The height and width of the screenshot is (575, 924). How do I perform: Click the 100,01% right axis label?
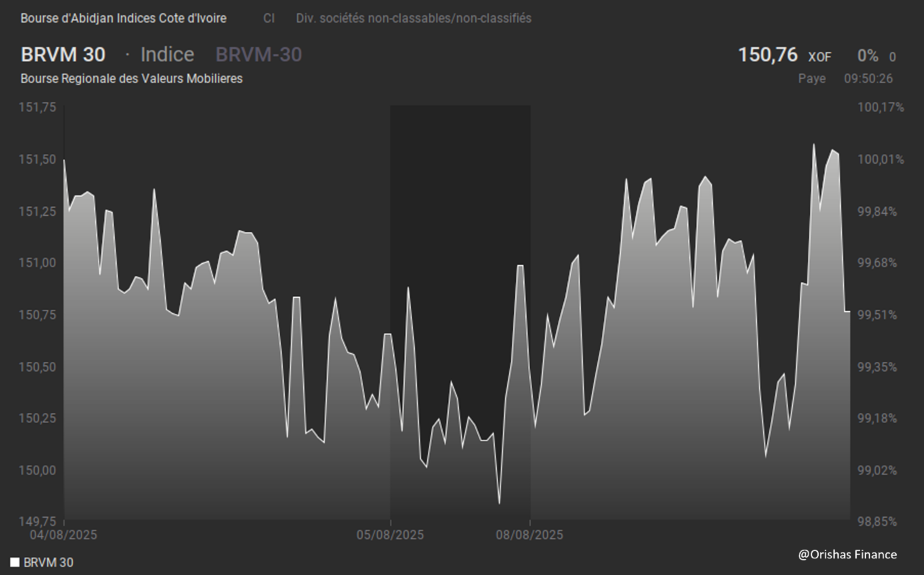click(881, 159)
